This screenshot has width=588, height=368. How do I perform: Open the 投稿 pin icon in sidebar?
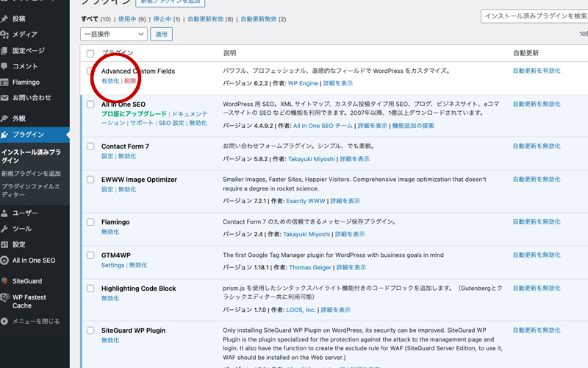tap(4, 19)
